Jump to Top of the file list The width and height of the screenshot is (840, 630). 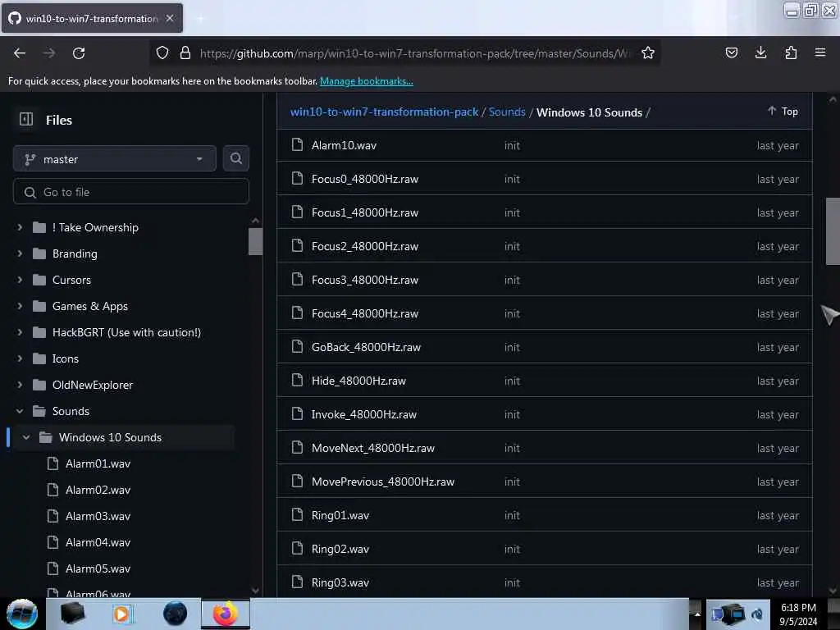(783, 111)
